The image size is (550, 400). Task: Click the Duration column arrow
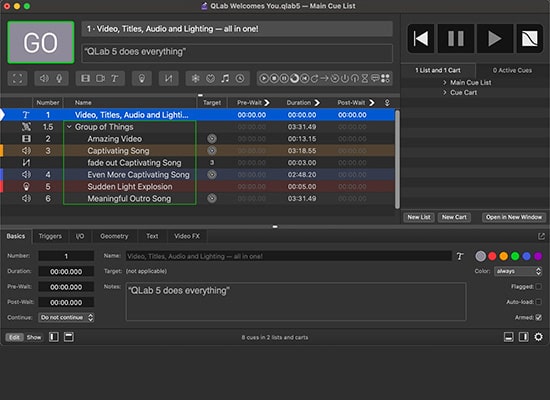click(x=317, y=102)
